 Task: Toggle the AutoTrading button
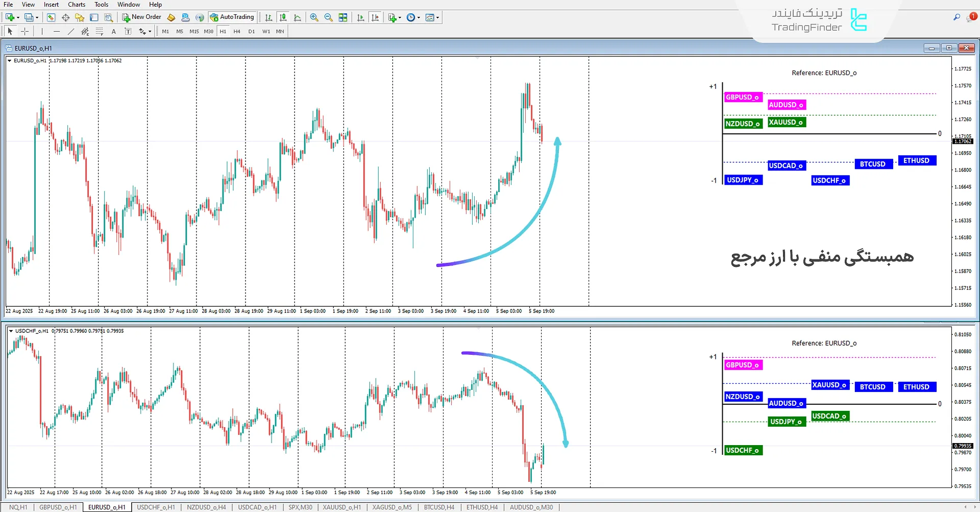[x=232, y=17]
